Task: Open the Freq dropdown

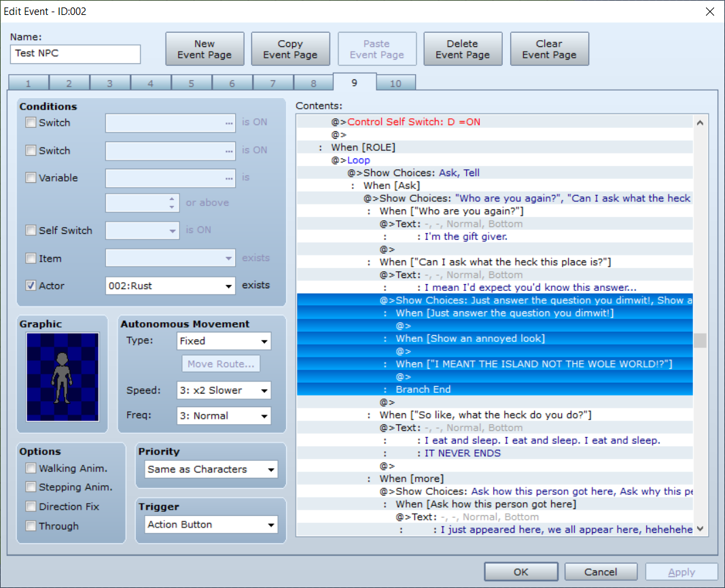Action: click(224, 415)
